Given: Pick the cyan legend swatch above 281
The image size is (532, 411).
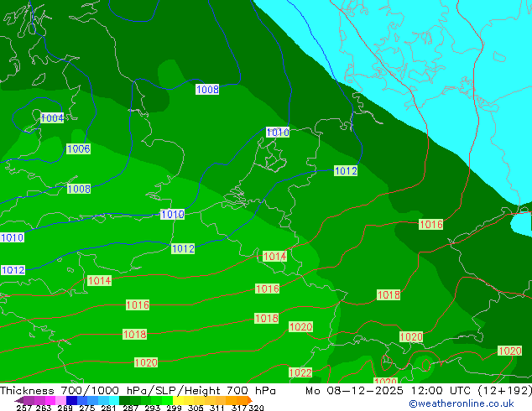Looking at the screenshot, I should point(114,400).
